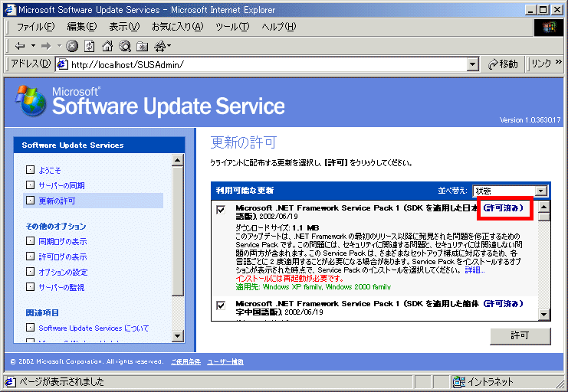Go to Home page icon
The image size is (568, 392).
[107, 46]
